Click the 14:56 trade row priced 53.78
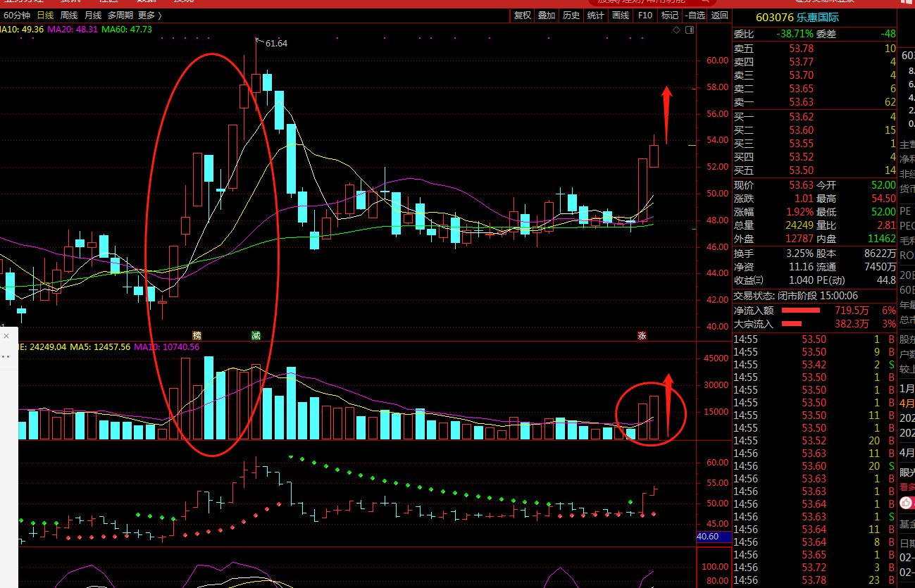 coord(816,580)
